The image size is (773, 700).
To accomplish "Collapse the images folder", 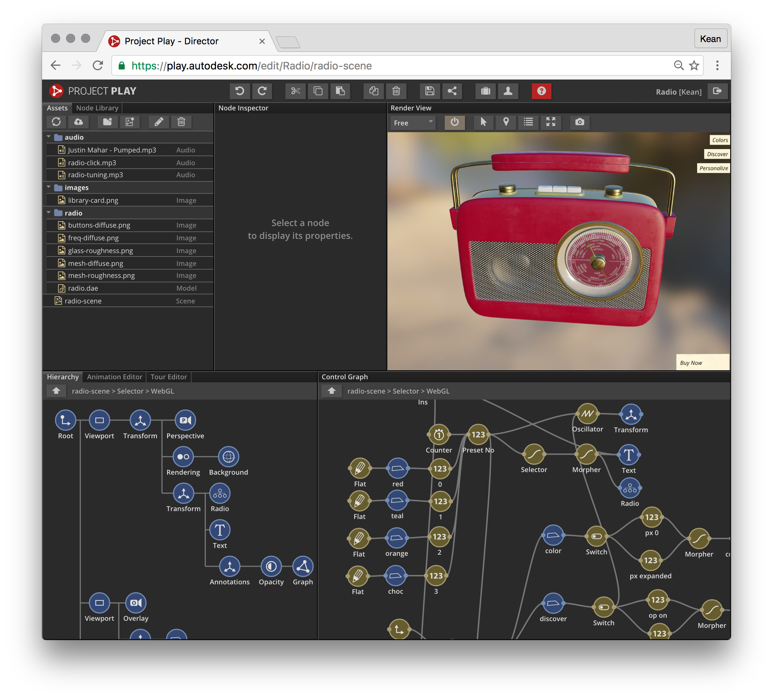I will [49, 187].
